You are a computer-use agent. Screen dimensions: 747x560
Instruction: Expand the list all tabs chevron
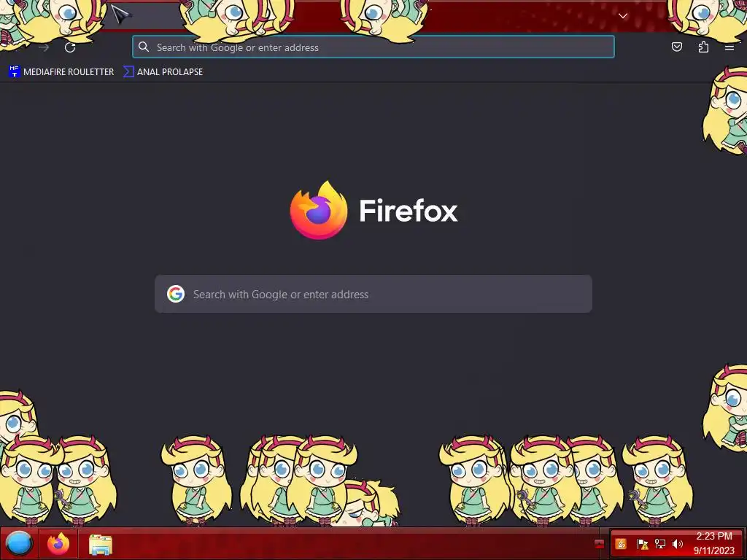tap(623, 16)
